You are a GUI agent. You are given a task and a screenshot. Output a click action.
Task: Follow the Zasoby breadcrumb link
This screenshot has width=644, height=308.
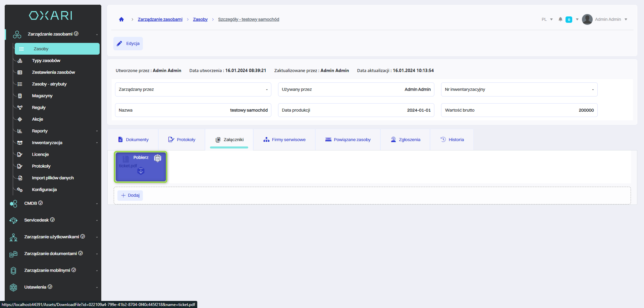pyautogui.click(x=200, y=19)
